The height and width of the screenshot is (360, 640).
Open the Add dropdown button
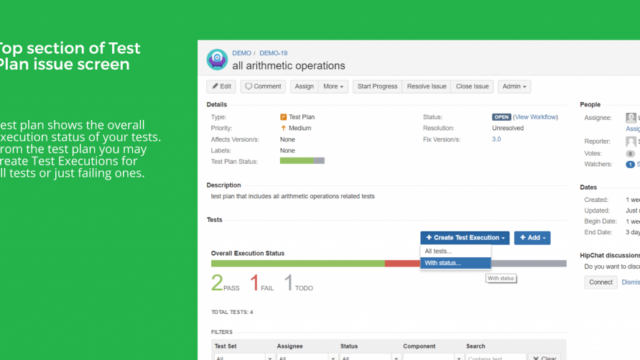(x=532, y=238)
